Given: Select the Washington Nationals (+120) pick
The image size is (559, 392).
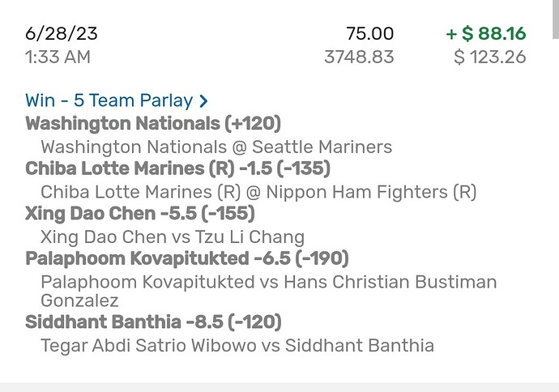Looking at the screenshot, I should tap(153, 124).
